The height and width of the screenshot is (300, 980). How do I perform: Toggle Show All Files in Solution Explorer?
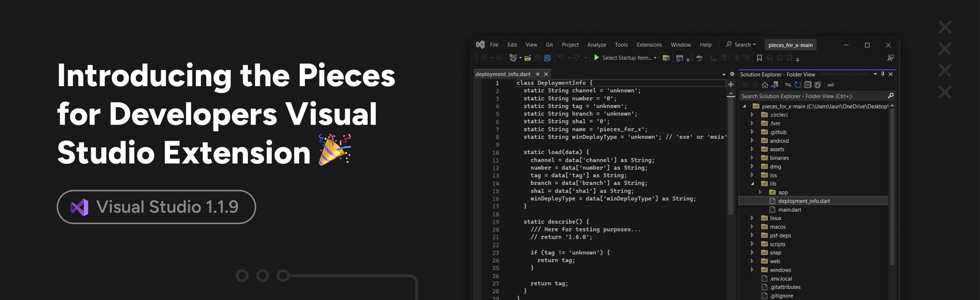tap(817, 85)
